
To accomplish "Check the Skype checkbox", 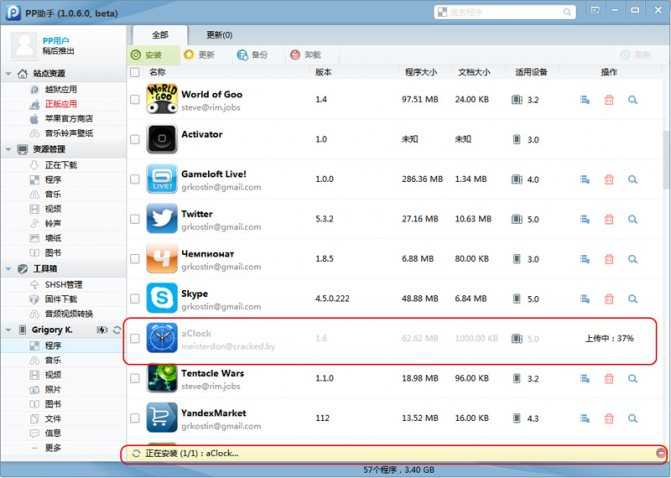I will click(x=135, y=298).
